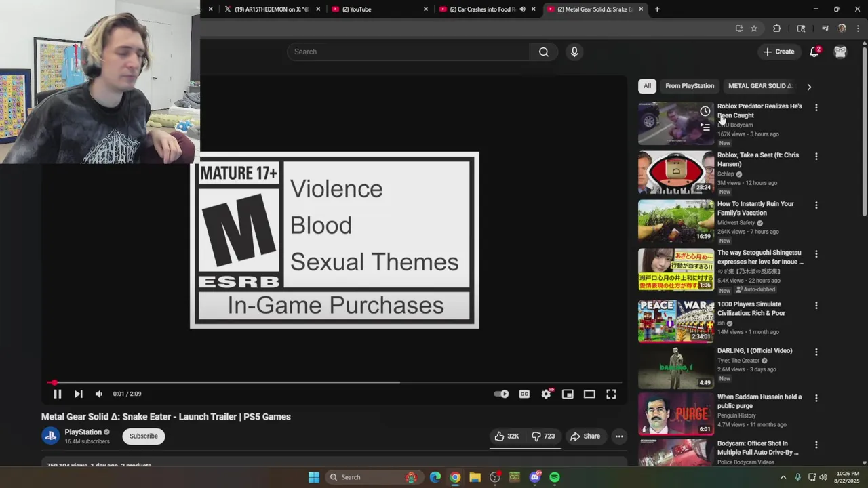Open Chrome profile avatar
Viewport: 868px width, 488px height.
click(x=842, y=28)
